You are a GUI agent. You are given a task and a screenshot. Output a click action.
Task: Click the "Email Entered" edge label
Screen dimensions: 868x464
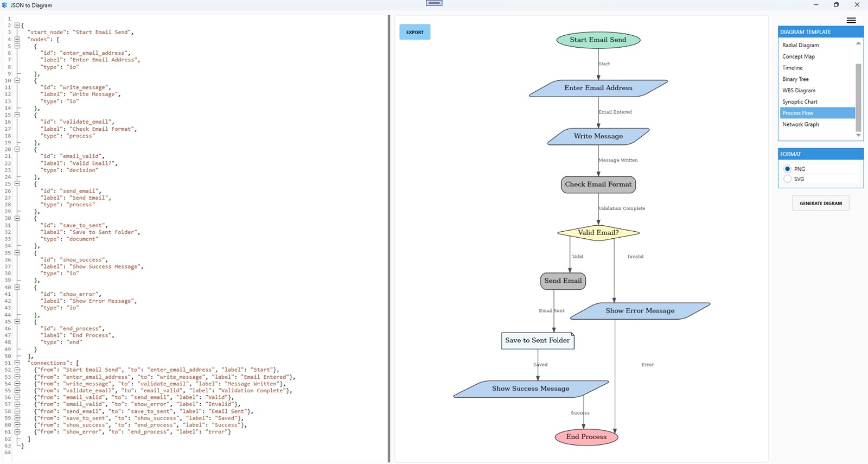pos(615,112)
